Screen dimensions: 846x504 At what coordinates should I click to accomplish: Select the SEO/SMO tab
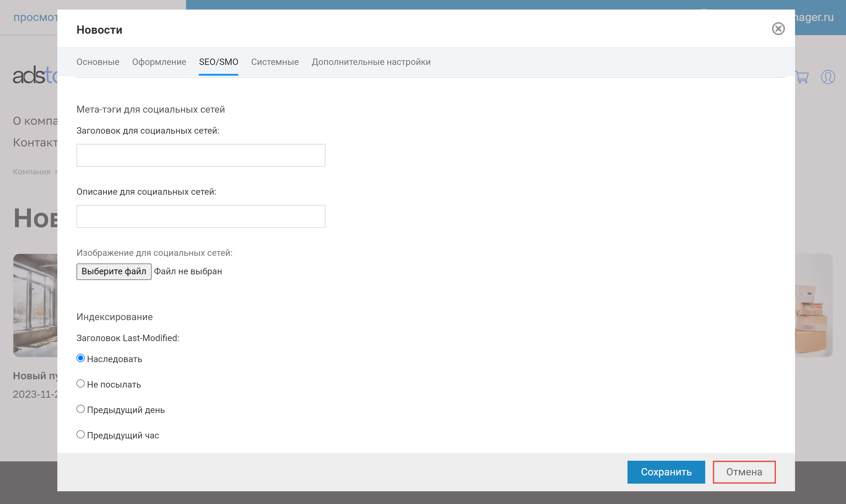tap(219, 62)
